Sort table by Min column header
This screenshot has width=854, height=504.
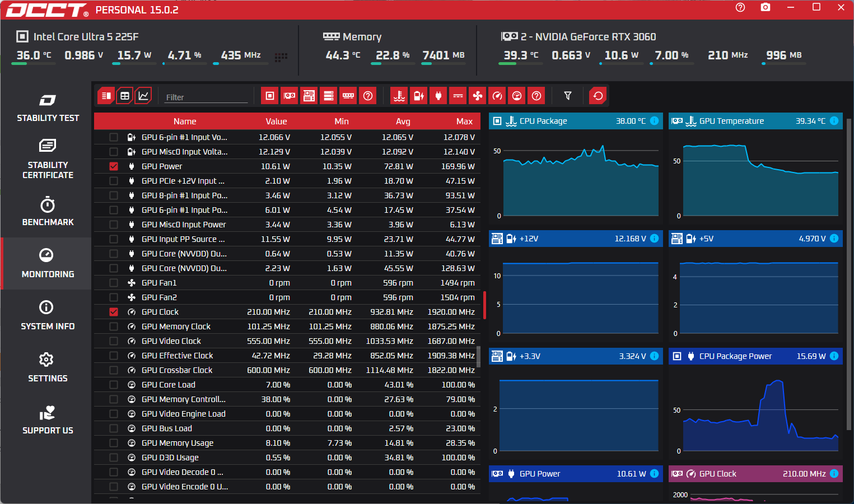342,122
